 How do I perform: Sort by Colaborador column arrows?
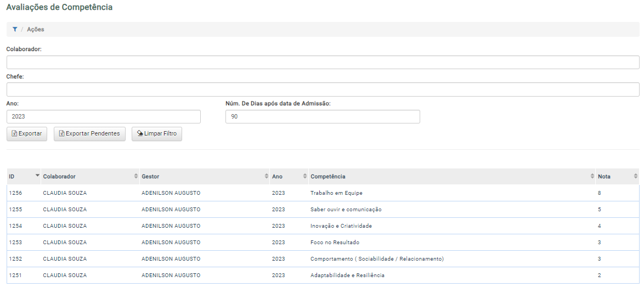(136, 176)
